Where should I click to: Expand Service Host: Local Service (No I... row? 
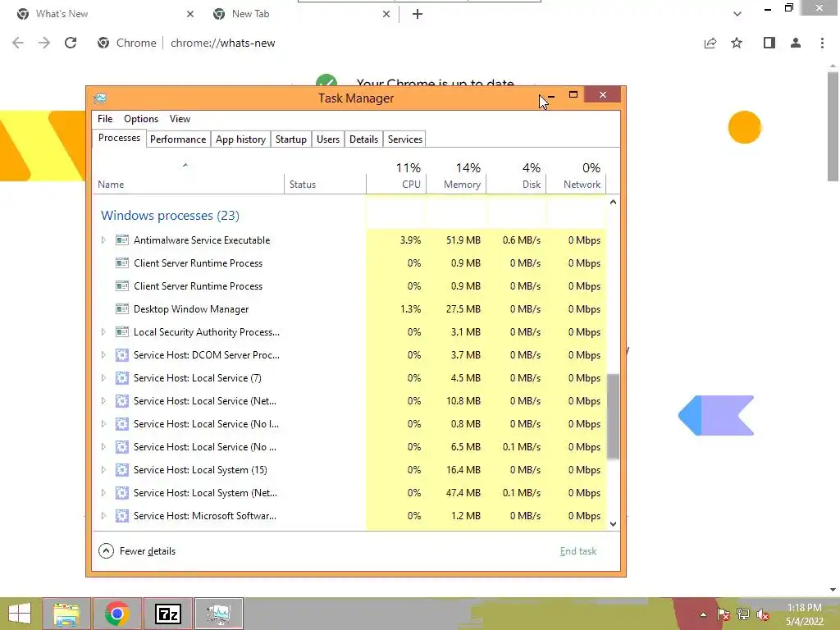point(103,424)
